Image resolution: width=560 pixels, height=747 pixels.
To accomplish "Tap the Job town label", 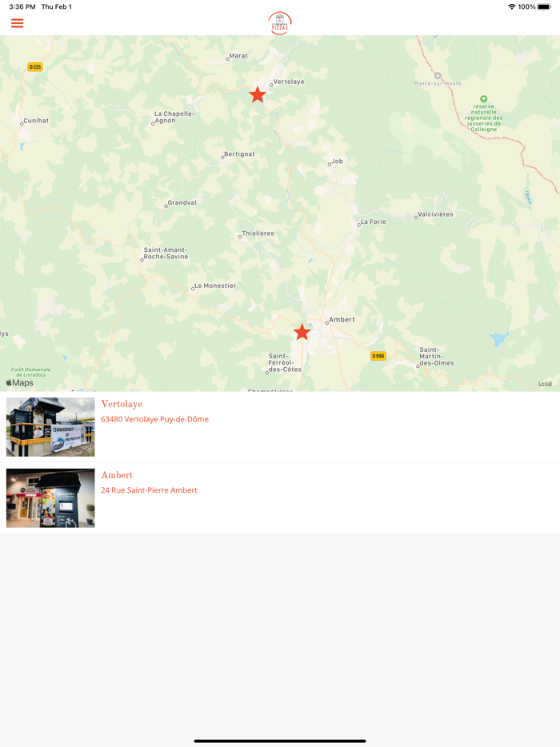I will click(337, 161).
